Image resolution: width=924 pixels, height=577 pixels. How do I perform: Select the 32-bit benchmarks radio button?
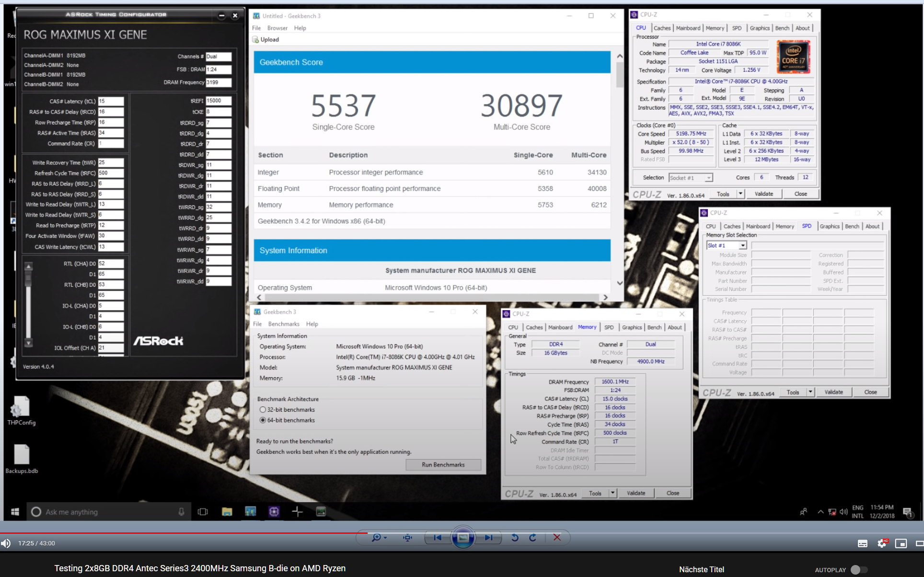tap(263, 410)
